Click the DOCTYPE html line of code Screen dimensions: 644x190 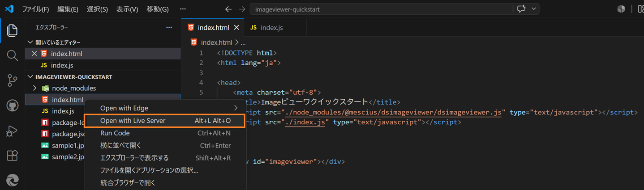tap(247, 53)
